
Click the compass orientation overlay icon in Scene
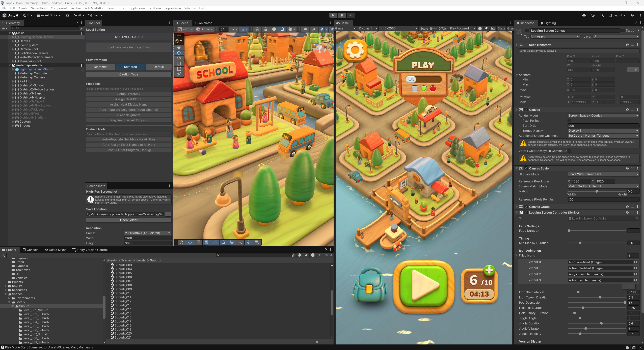point(182,242)
